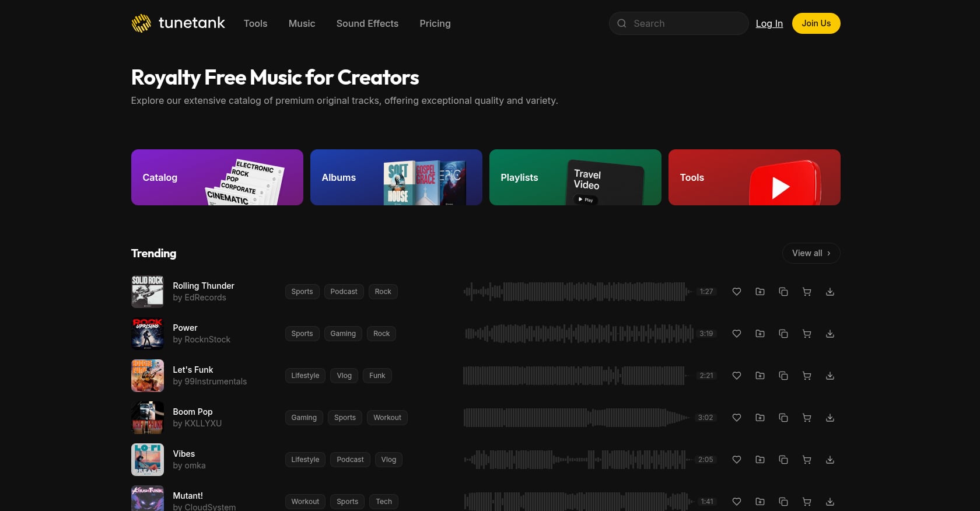View all trending tracks
The width and height of the screenshot is (980, 511).
click(811, 253)
